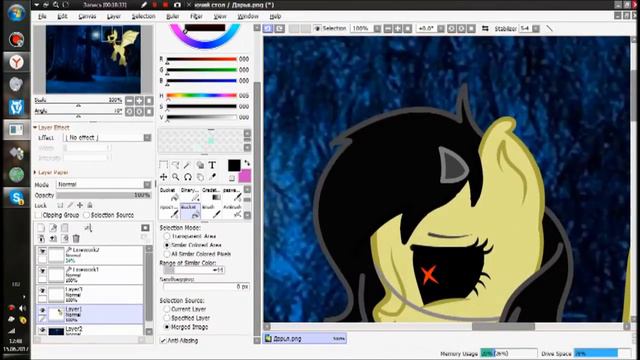Click the magenta background color swatch
This screenshot has width=640, height=360.
click(245, 176)
